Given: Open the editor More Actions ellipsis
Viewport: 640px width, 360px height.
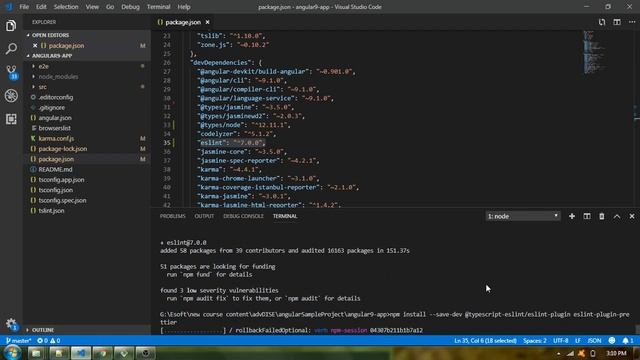Looking at the screenshot, I should pos(631,22).
